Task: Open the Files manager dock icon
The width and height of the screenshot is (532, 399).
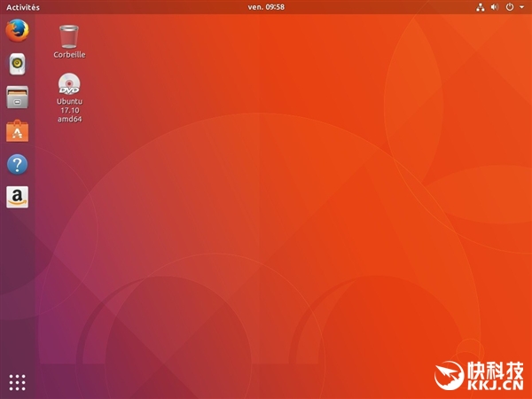Action: pos(18,98)
